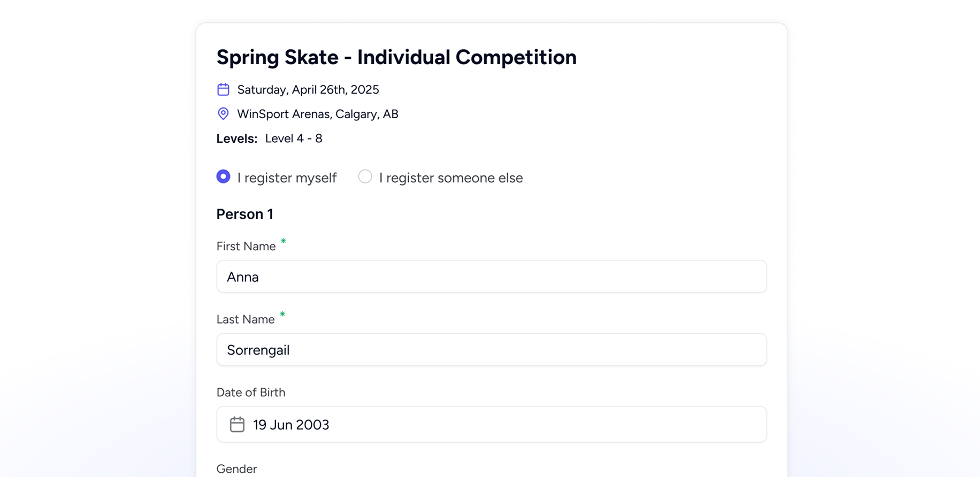Click the WinSport Arenas, Calgary, AB location text

click(318, 114)
